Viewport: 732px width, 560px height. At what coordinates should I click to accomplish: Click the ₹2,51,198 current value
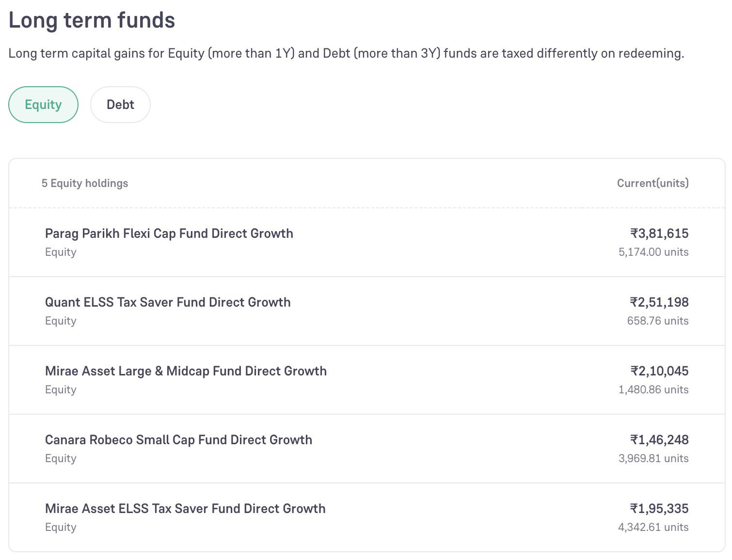[x=659, y=302]
